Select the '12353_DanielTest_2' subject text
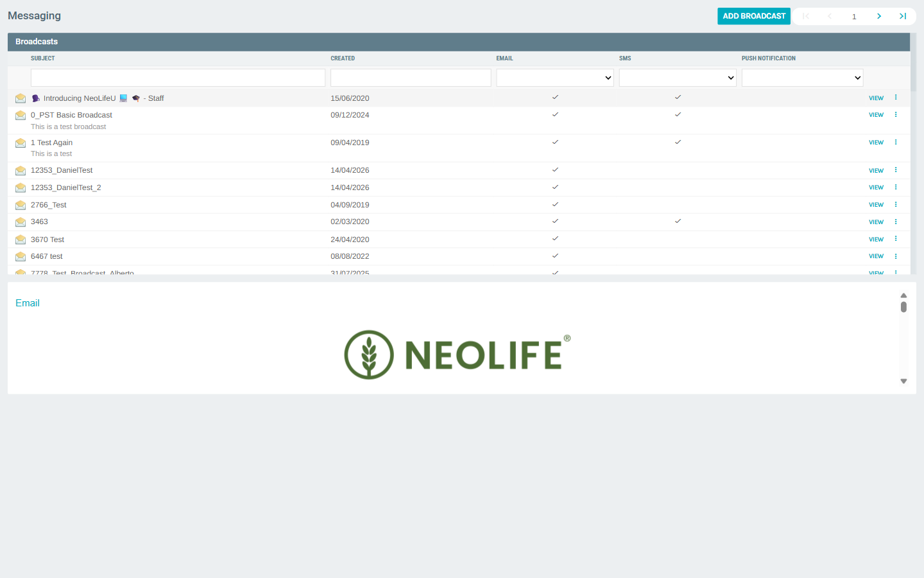924x578 pixels. click(66, 188)
